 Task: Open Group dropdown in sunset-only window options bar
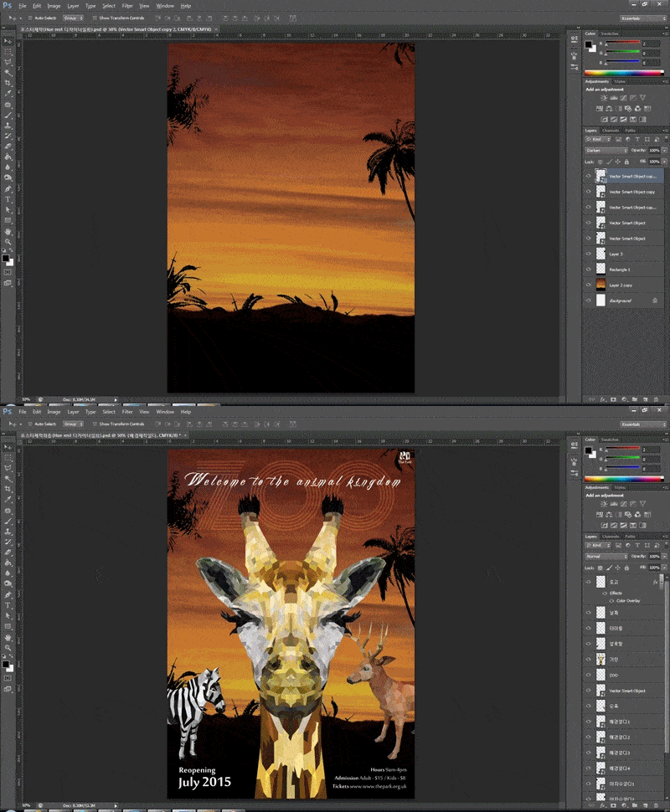73,18
